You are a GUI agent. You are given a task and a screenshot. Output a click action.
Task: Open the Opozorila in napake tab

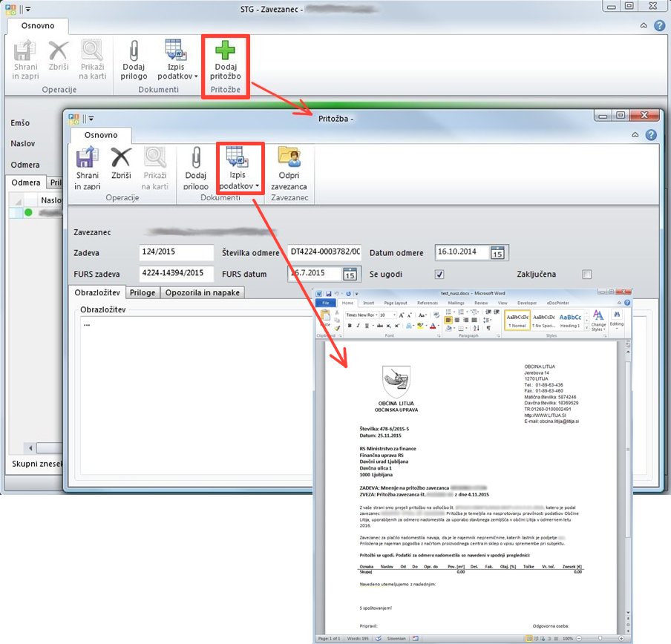point(203,293)
